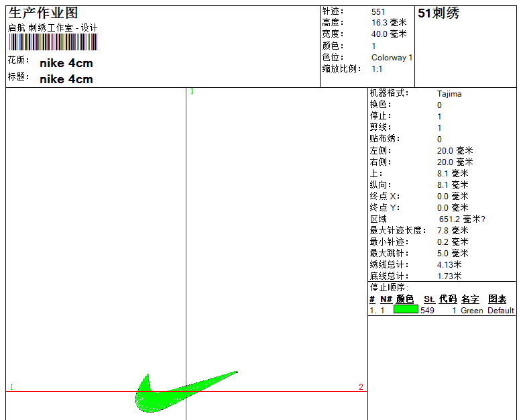Click the green color swatch in stop sequence

pos(406,310)
